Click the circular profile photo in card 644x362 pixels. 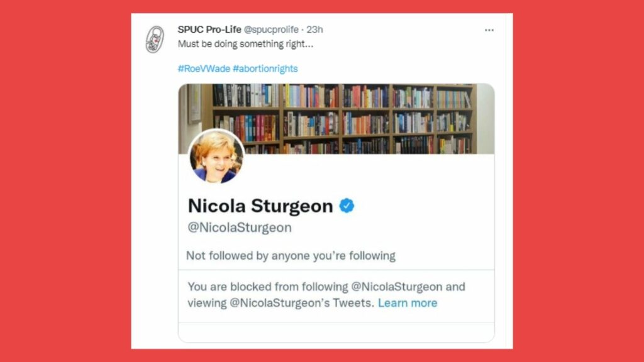pyautogui.click(x=216, y=156)
